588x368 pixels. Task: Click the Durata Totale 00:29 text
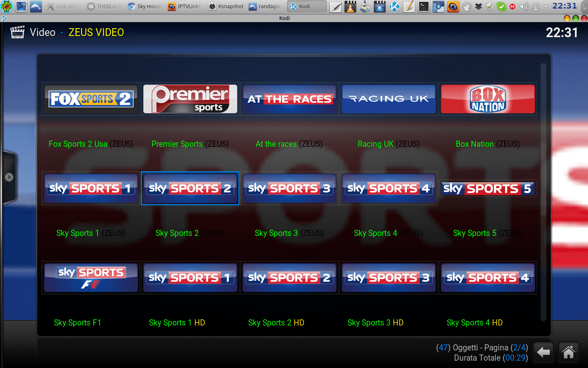(491, 358)
